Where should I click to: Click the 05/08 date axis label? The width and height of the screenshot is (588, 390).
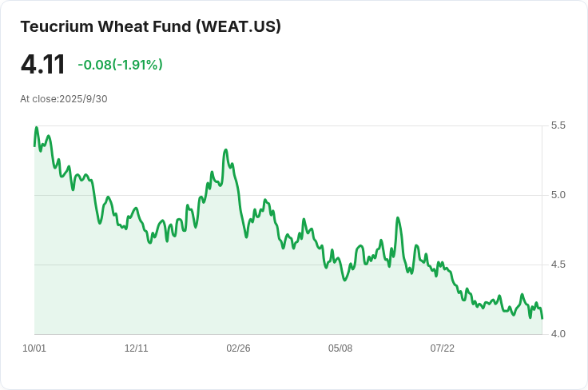pyautogui.click(x=340, y=348)
